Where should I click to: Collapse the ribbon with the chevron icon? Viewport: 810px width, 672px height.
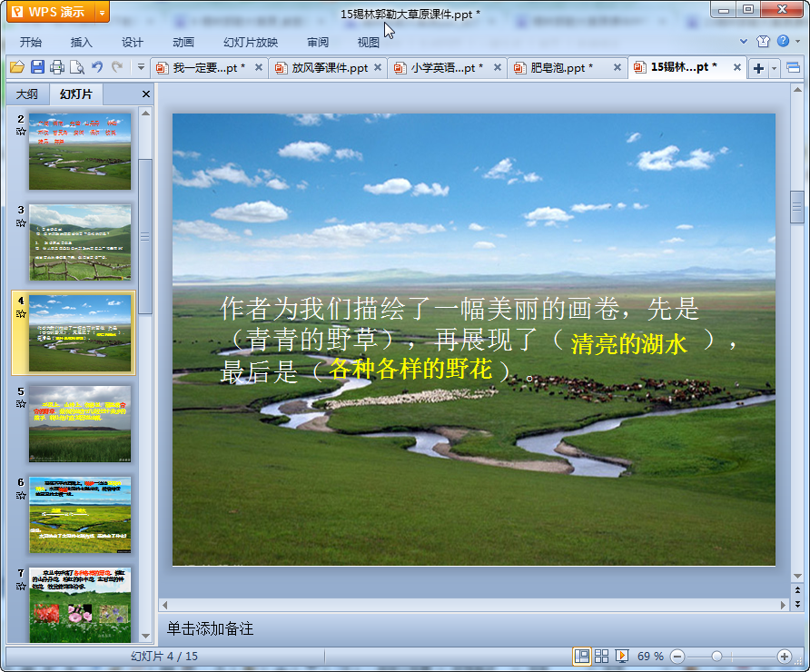(744, 42)
